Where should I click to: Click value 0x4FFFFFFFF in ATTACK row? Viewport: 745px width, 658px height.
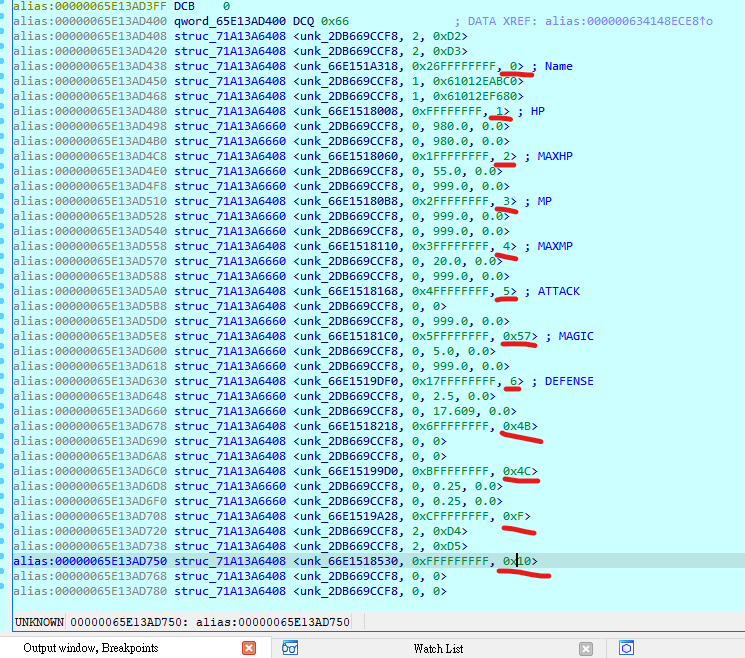coord(450,291)
